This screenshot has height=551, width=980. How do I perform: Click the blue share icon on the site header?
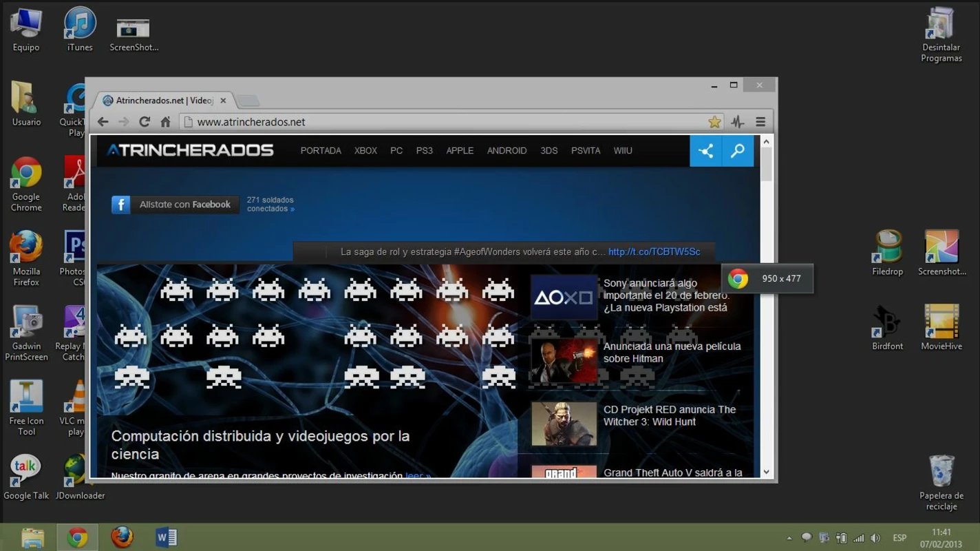[705, 151]
